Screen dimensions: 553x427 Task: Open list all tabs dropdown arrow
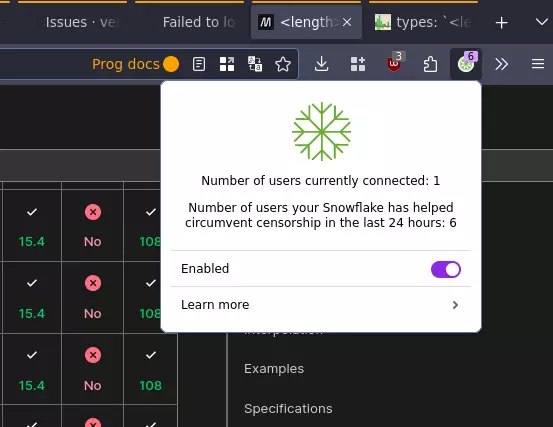[x=541, y=22]
